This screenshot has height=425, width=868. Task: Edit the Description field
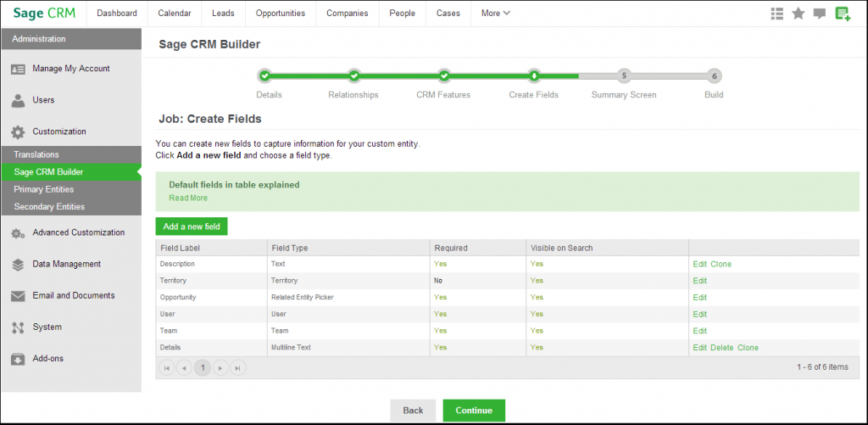coord(699,264)
